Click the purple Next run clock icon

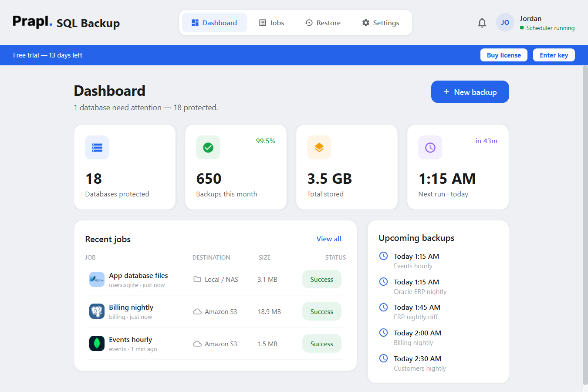[430, 148]
